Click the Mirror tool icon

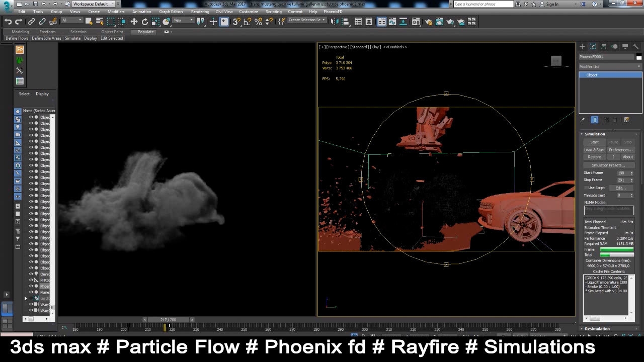pyautogui.click(x=334, y=22)
